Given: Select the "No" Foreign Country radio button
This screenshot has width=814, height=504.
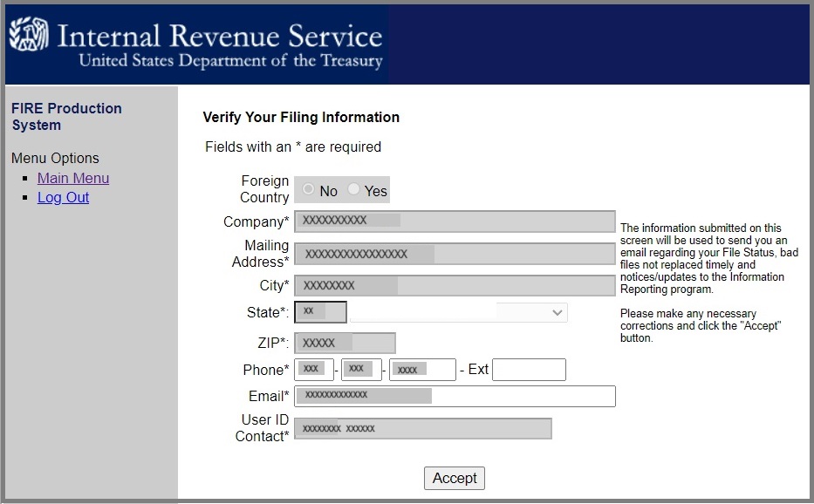Looking at the screenshot, I should pos(309,190).
